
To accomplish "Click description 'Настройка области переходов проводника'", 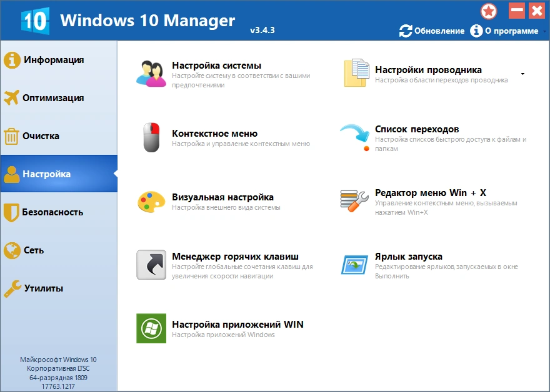I will tap(441, 80).
